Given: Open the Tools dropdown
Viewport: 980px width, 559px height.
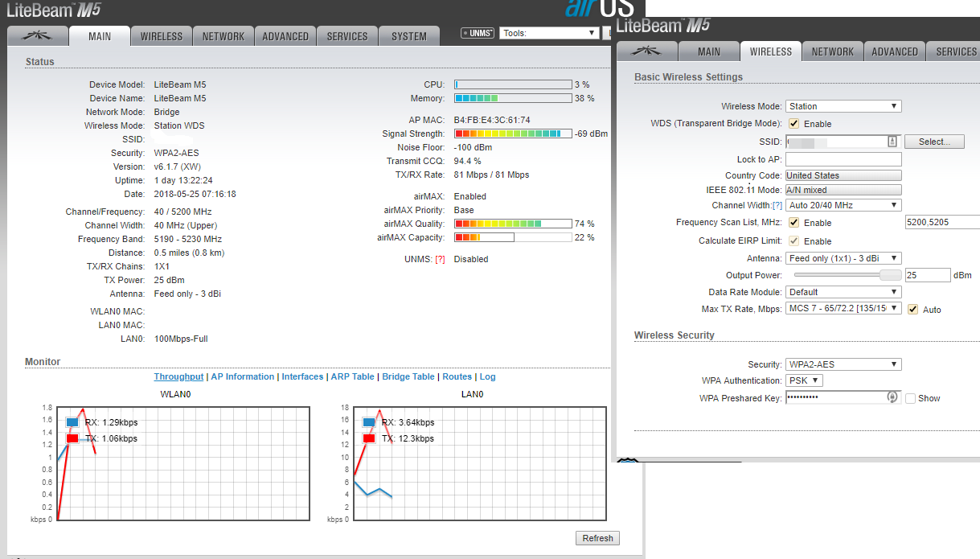Looking at the screenshot, I should tap(549, 33).
